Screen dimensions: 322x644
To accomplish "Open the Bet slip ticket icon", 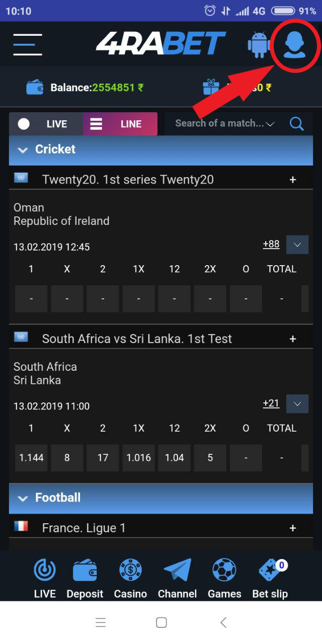I will pyautogui.click(x=270, y=571).
